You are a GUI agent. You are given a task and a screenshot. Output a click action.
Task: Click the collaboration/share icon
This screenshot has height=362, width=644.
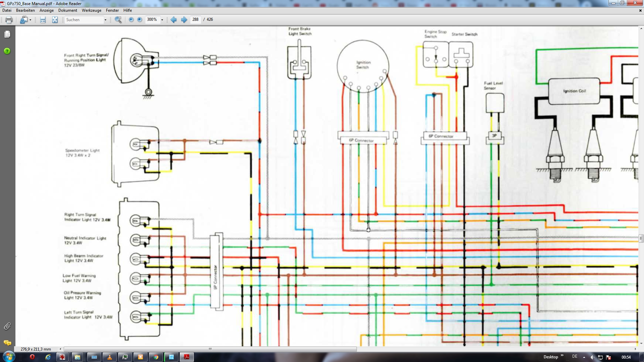(x=23, y=20)
